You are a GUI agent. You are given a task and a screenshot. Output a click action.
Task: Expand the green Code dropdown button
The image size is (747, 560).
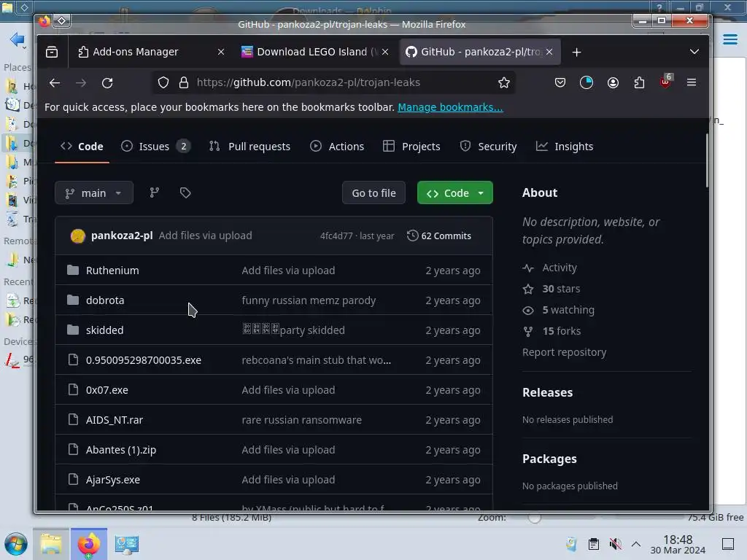(x=455, y=192)
